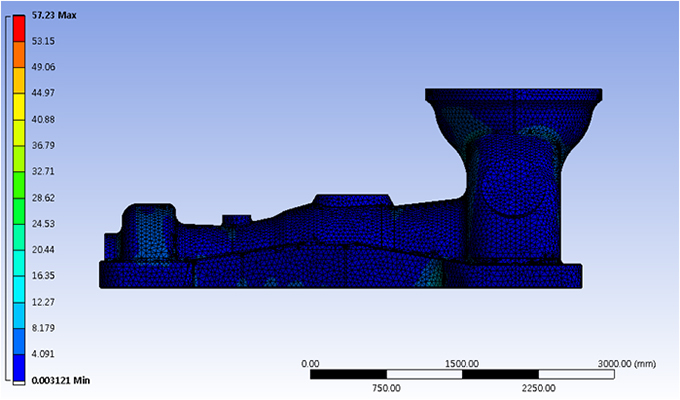Click the red legend band below 57.23 Max
Screen dimensions: 680x400
[x=19, y=29]
